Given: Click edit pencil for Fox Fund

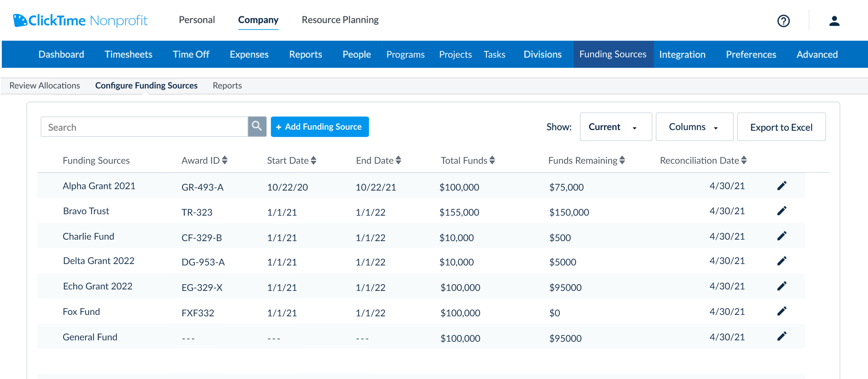Looking at the screenshot, I should pyautogui.click(x=782, y=311).
